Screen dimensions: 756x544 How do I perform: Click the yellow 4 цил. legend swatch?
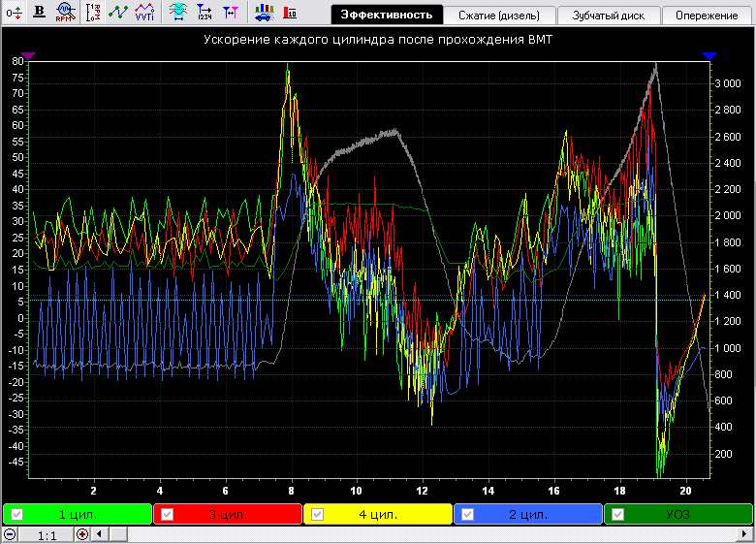click(378, 514)
